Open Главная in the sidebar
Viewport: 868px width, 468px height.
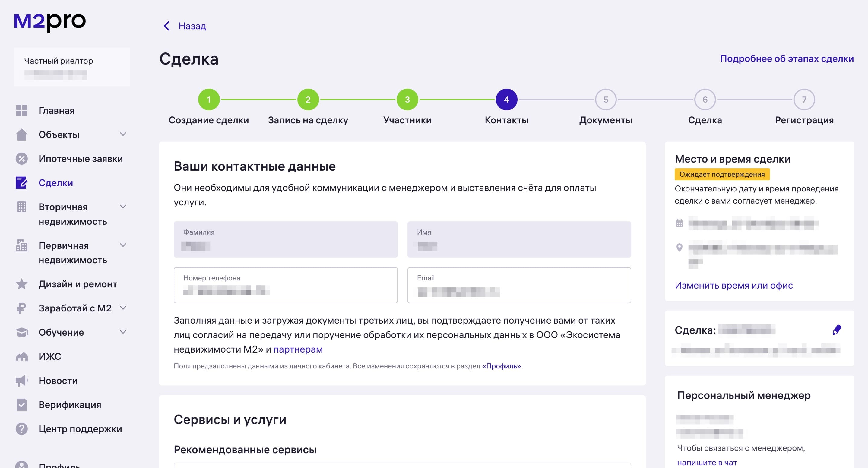point(57,110)
